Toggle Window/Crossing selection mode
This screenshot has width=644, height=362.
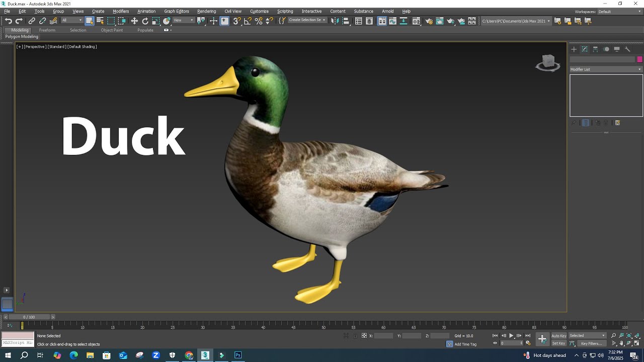[x=122, y=21]
